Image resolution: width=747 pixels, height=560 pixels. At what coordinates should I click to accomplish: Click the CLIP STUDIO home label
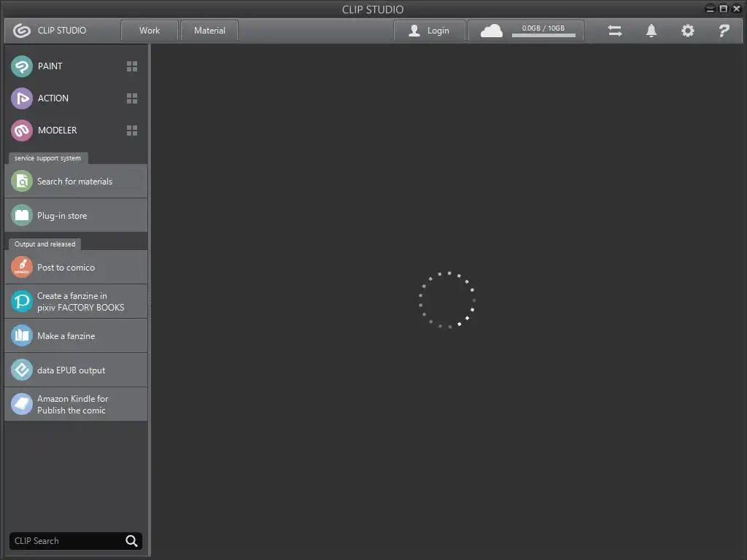[x=62, y=31]
